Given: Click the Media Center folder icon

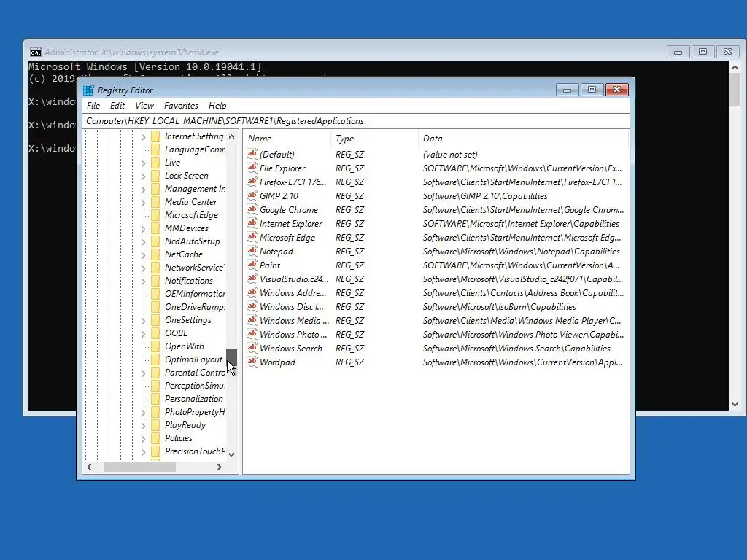Looking at the screenshot, I should pos(155,202).
